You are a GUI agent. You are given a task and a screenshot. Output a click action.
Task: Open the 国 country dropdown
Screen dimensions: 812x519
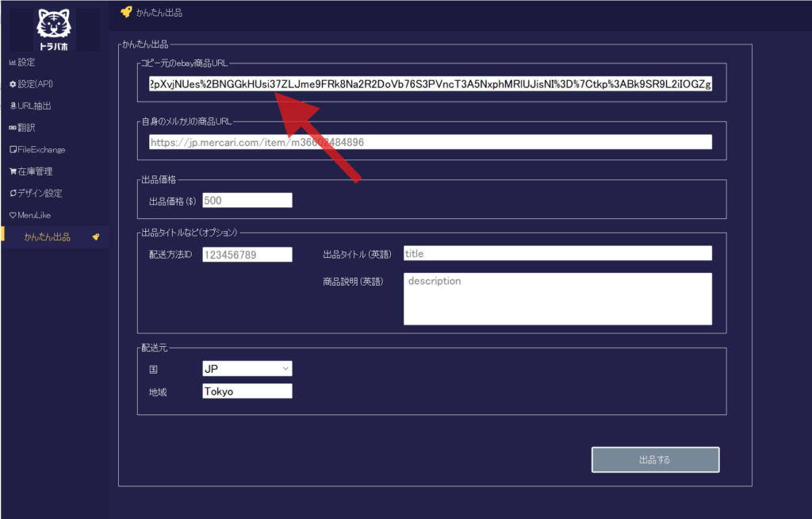[247, 368]
